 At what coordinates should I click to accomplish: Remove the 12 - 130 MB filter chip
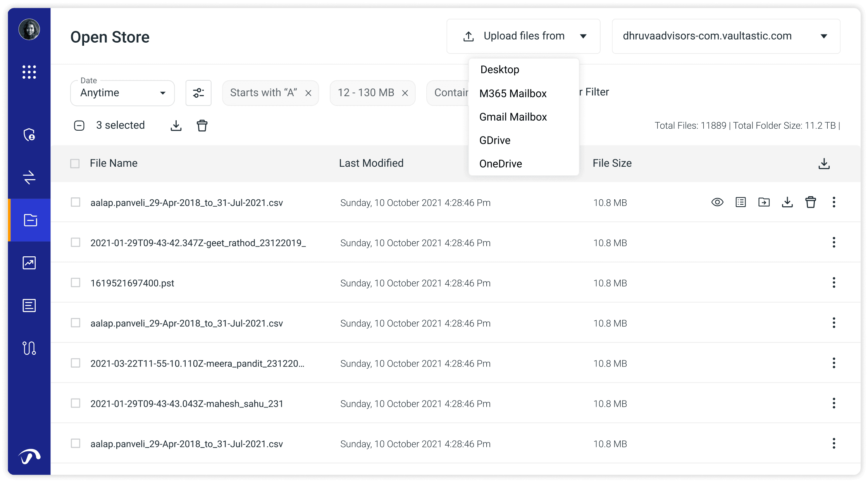405,93
